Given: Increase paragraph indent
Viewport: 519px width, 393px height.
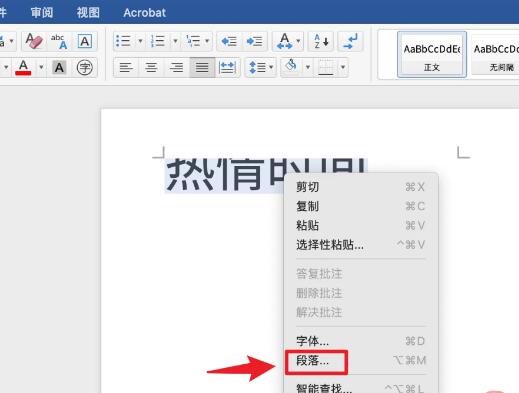Looking at the screenshot, I should pyautogui.click(x=254, y=41).
